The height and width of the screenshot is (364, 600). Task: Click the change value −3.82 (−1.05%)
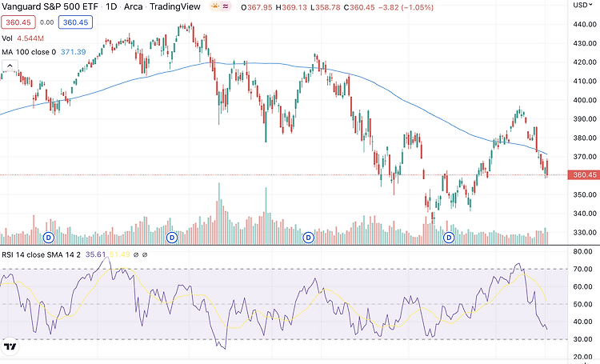click(x=406, y=7)
